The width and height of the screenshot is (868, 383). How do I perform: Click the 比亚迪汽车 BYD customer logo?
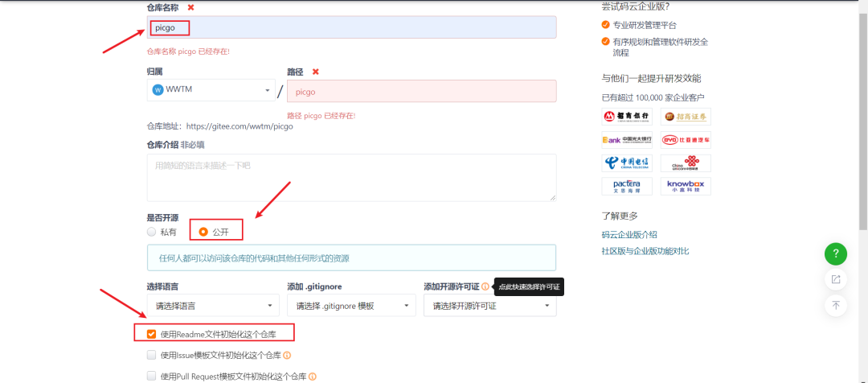(686, 140)
